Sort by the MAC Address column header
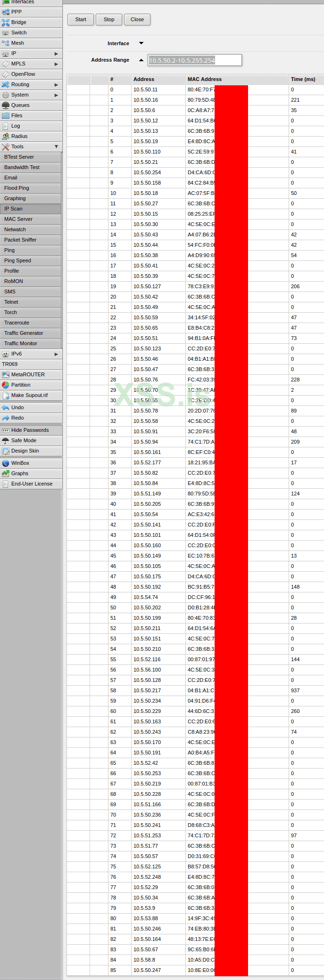The width and height of the screenshot is (324, 980). 237,79
